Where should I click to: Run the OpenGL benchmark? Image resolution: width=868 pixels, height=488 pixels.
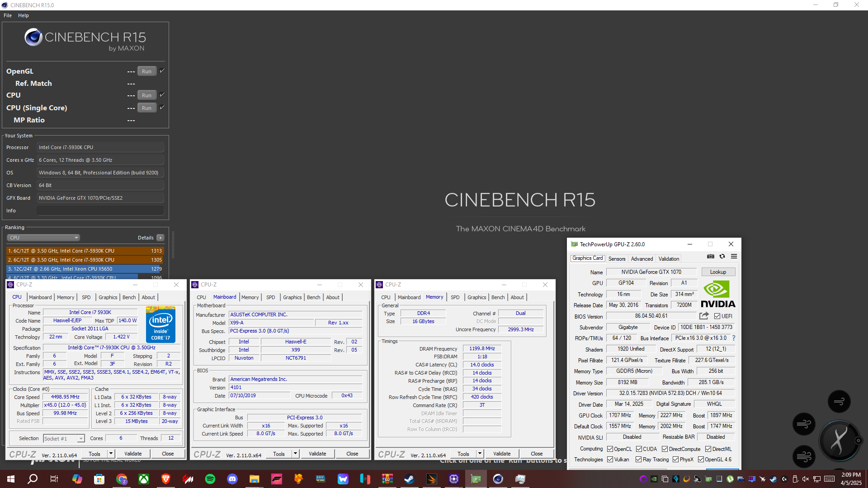click(x=146, y=71)
